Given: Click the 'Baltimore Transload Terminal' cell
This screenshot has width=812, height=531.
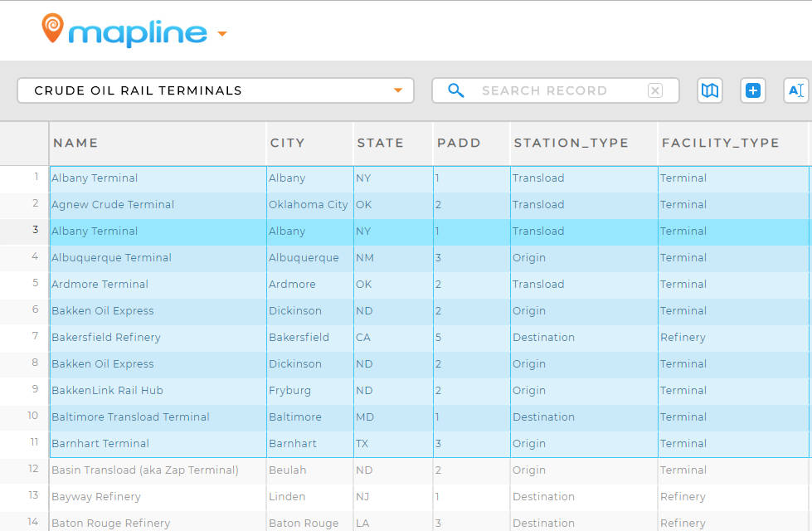Looking at the screenshot, I should [158, 417].
